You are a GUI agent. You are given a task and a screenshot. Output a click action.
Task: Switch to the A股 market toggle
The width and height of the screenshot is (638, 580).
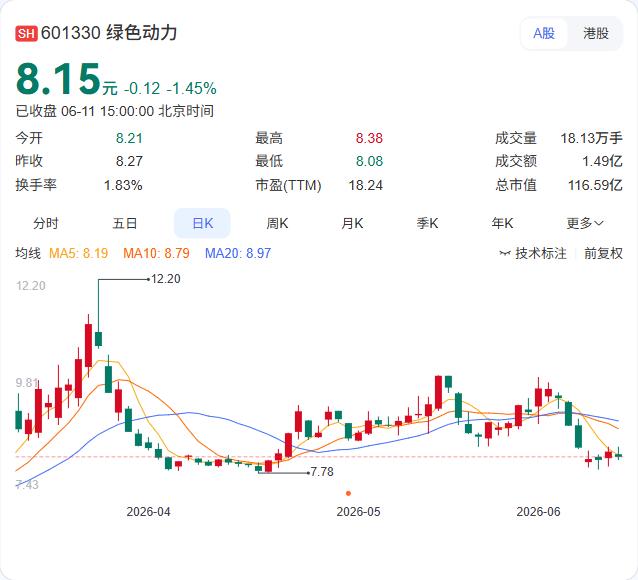click(x=544, y=33)
